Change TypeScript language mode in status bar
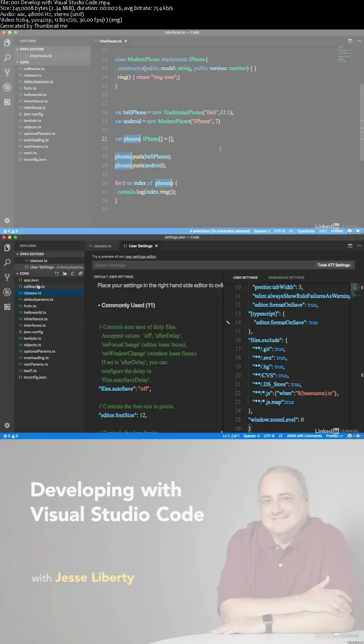Viewport: 364px width, 644px height. pos(306,231)
